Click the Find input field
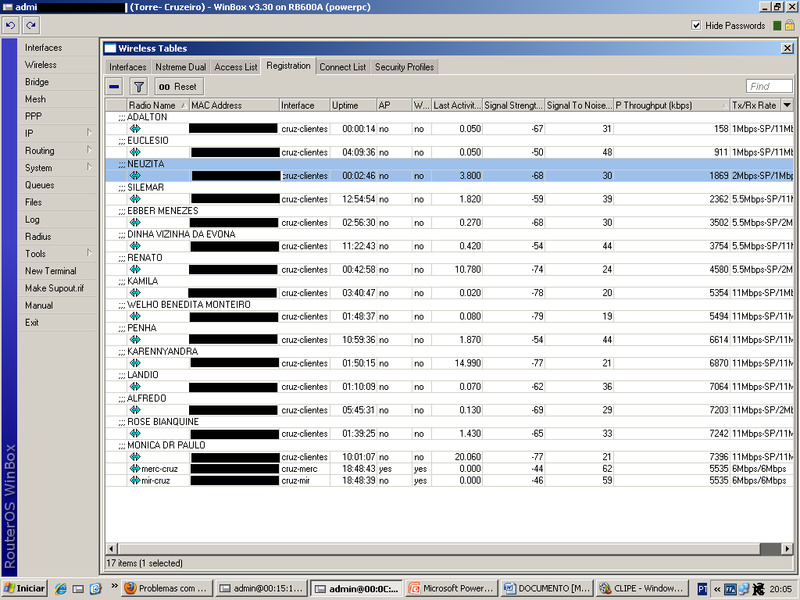This screenshot has height=600, width=800. [x=769, y=86]
